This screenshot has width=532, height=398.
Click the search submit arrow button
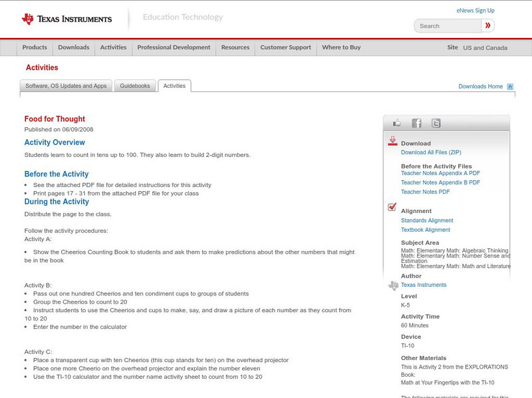(488, 26)
